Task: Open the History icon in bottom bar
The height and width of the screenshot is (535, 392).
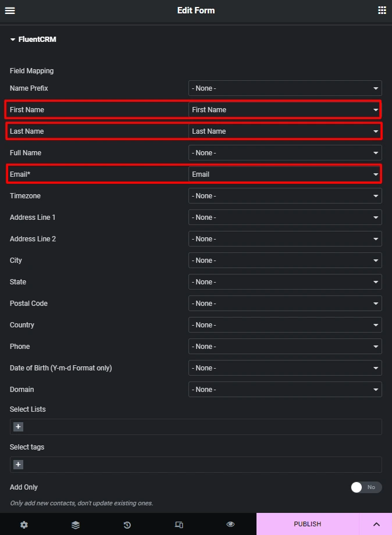Action: [127, 525]
